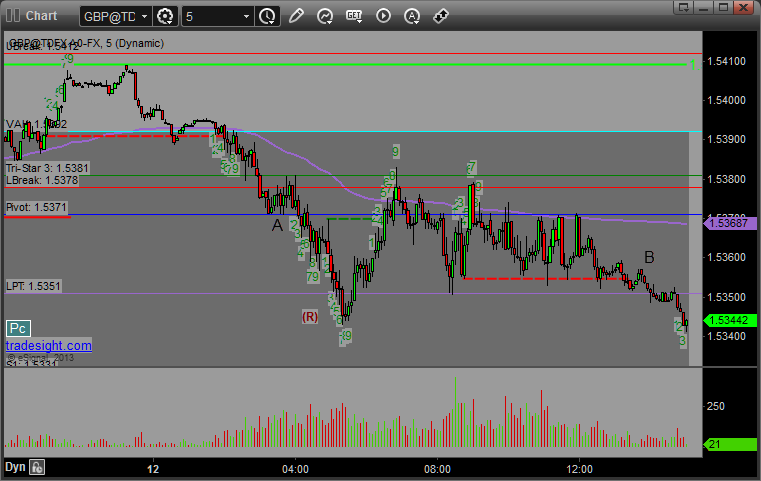The width and height of the screenshot is (761, 481).
Task: Open the studies line-chart icon menu
Action: point(325,16)
